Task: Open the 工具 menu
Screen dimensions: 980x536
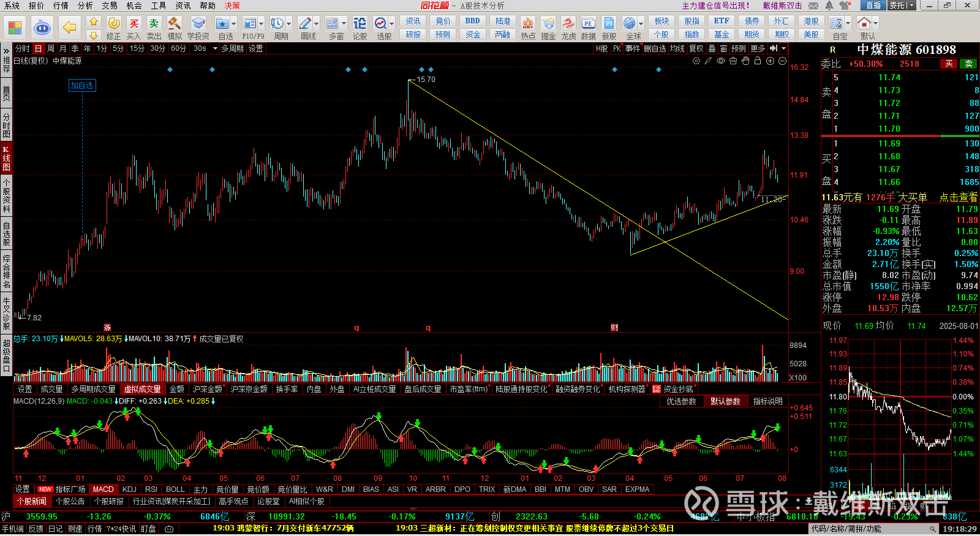Action: pyautogui.click(x=159, y=6)
